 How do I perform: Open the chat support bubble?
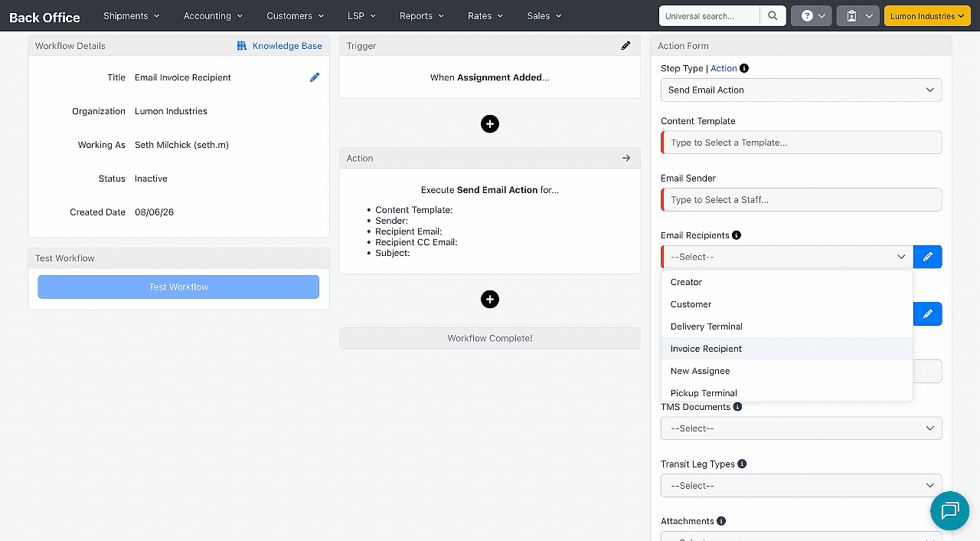(x=950, y=510)
